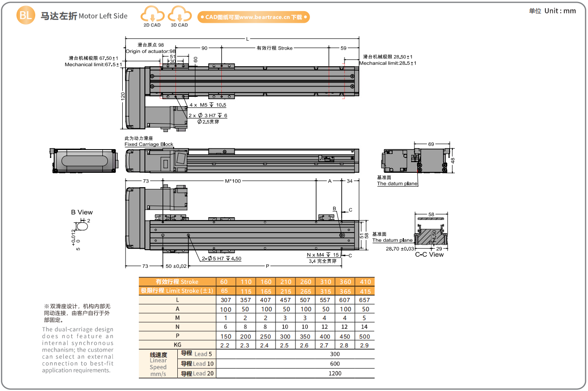The image size is (588, 391).
Task: Click the Unit: mm label
Action: tap(552, 11)
